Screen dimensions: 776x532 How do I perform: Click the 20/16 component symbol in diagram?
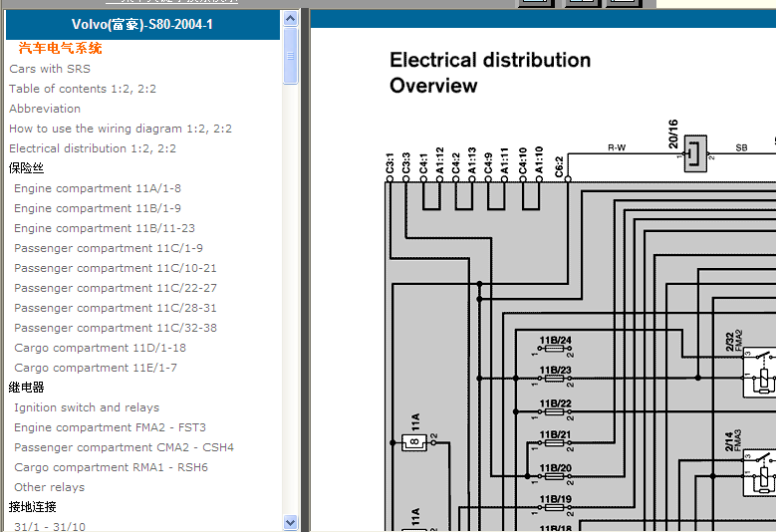tap(695, 153)
